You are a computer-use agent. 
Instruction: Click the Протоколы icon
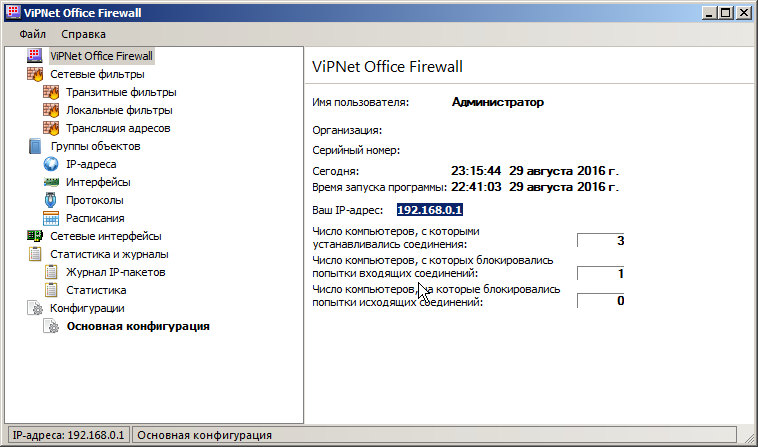point(50,200)
